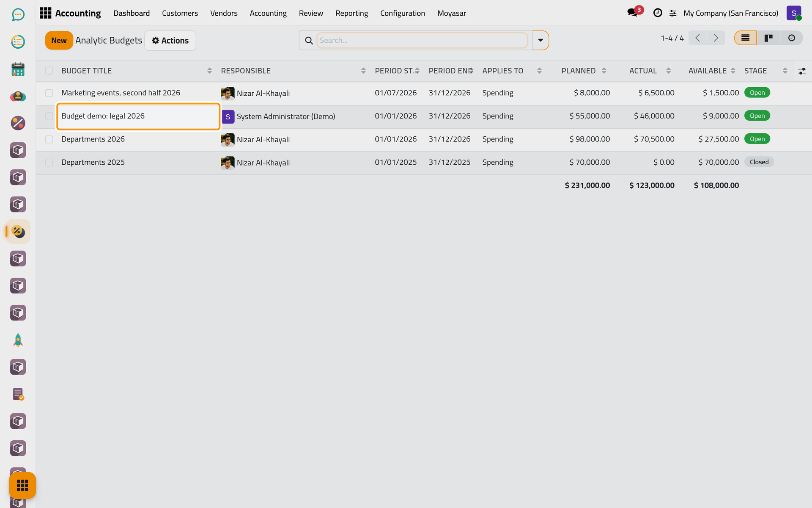Open the orange apps launcher grid button
The width and height of the screenshot is (812, 508).
[x=22, y=485]
